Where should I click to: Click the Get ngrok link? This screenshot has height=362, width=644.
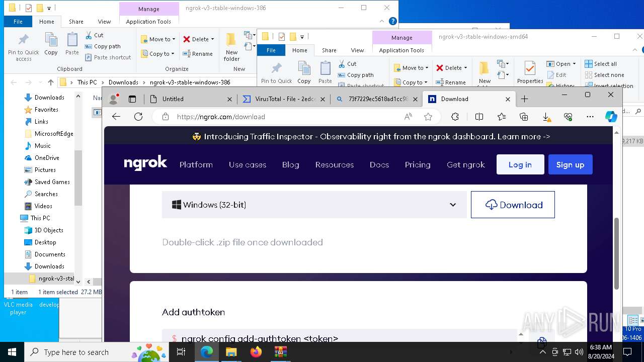click(466, 164)
